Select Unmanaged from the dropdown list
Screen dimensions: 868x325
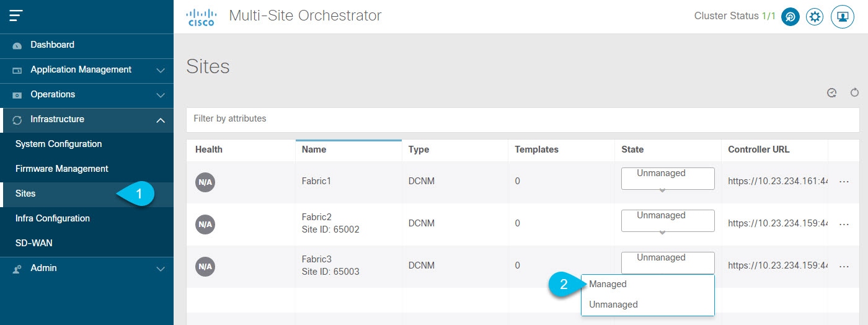[648, 305]
